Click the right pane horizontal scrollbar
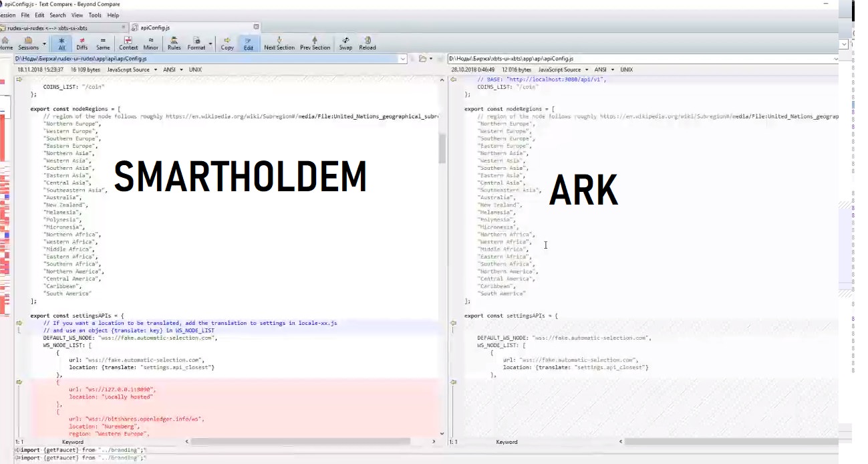868x464 pixels. [x=732, y=441]
